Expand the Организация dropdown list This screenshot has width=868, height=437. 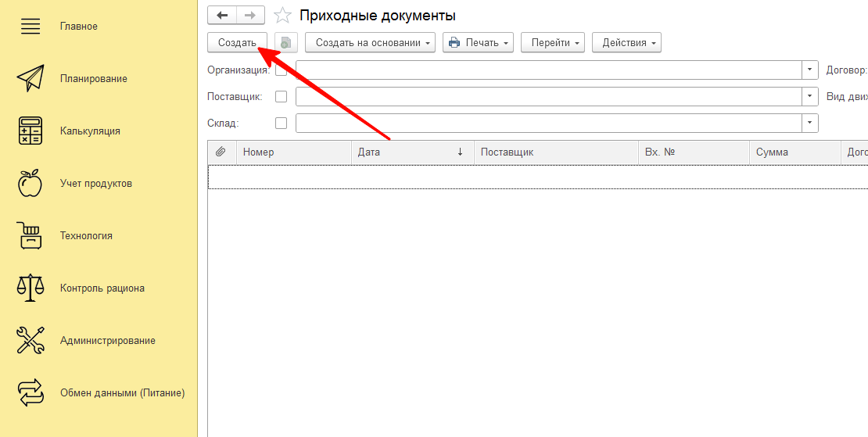coord(809,70)
